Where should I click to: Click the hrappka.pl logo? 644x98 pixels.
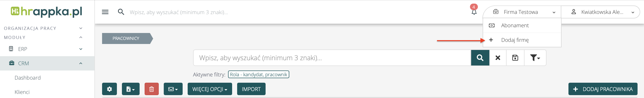pos(47,11)
